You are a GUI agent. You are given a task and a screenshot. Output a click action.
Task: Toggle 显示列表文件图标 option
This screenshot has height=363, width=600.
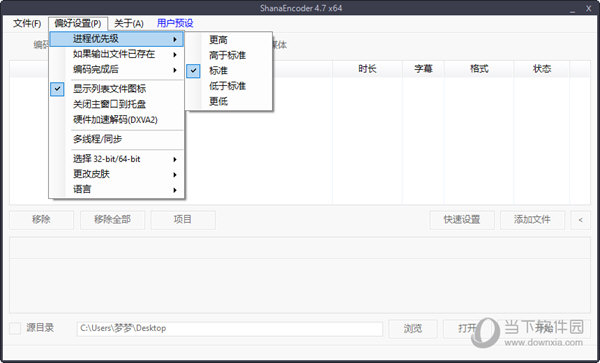coord(117,89)
